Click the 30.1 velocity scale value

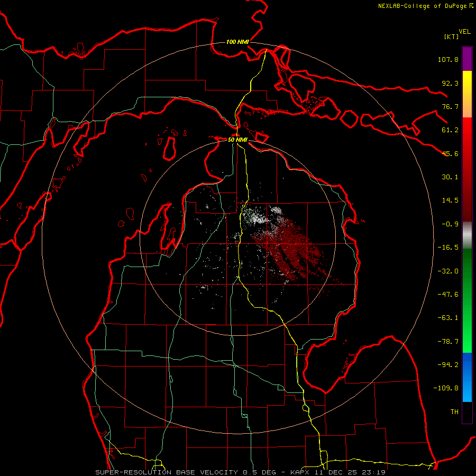[x=450, y=177]
